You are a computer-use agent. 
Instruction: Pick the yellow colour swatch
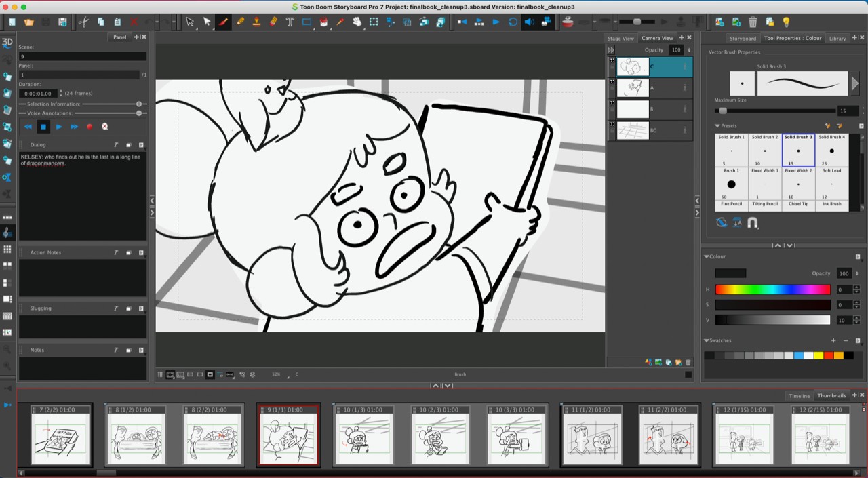tap(818, 355)
